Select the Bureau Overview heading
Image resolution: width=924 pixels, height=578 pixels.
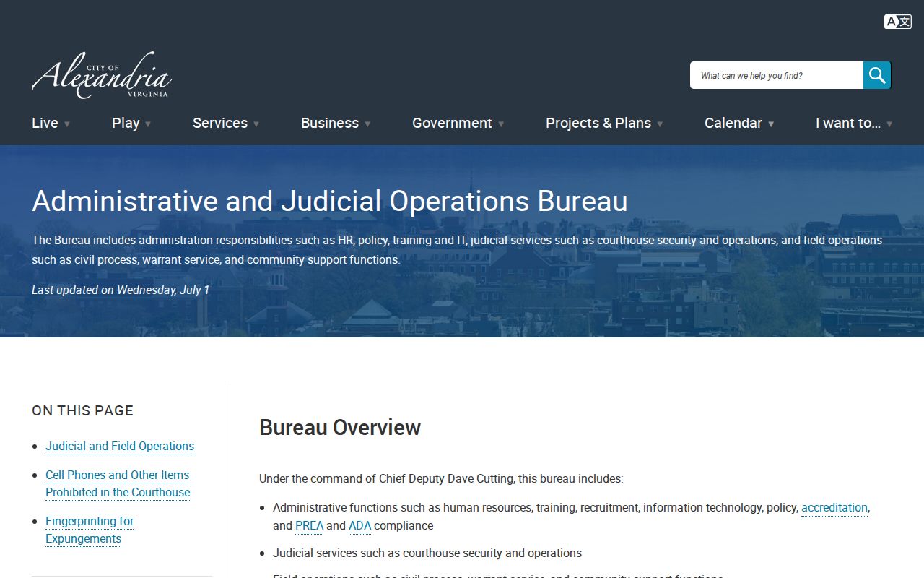point(340,427)
